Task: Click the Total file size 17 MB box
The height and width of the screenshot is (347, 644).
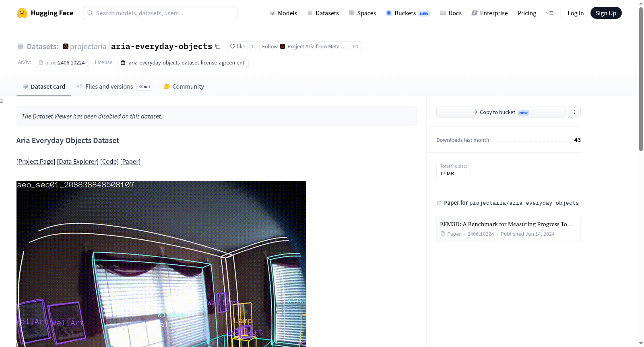Action: coord(453,170)
